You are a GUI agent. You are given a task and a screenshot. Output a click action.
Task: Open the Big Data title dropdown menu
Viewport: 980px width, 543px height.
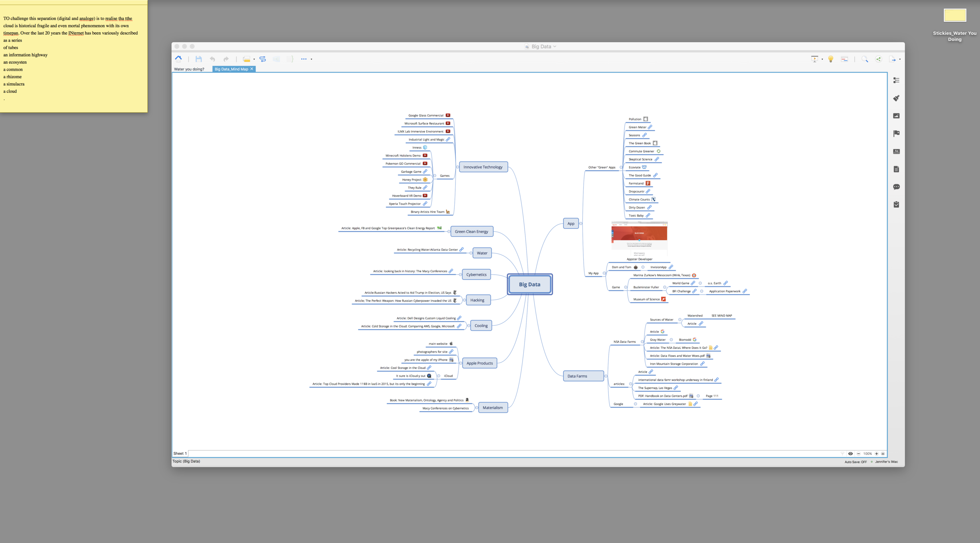[x=554, y=46]
